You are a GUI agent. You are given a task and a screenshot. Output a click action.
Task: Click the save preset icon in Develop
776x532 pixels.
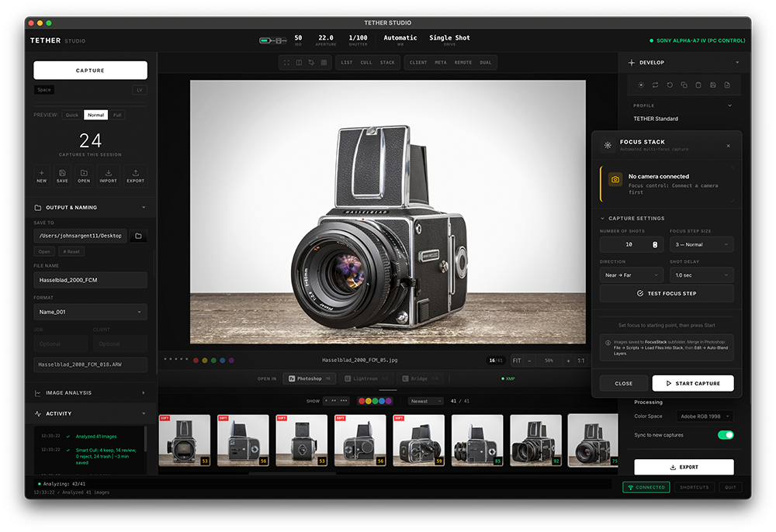tap(712, 85)
